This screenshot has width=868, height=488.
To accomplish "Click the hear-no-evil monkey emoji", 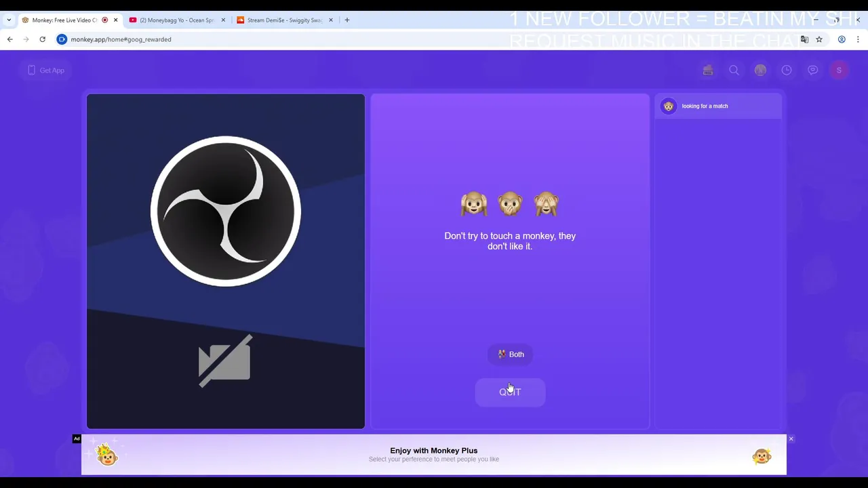I will (474, 204).
